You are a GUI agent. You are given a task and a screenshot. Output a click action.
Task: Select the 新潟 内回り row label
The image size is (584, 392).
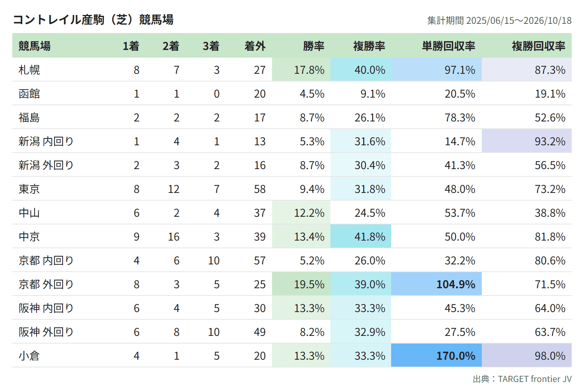pyautogui.click(x=46, y=141)
